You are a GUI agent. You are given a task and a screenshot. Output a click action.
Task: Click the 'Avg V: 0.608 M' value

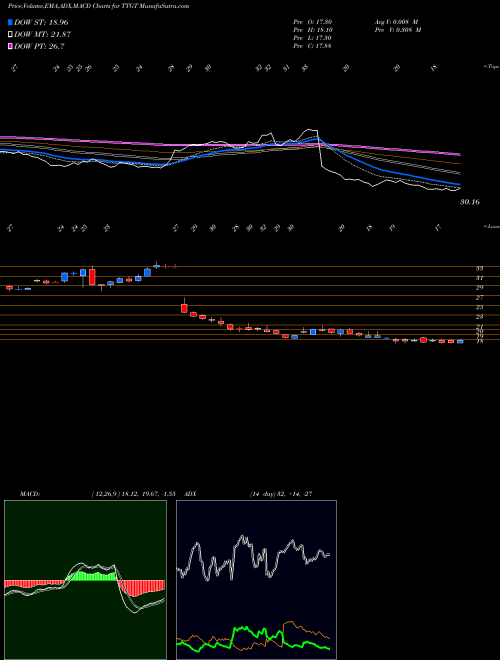pos(397,22)
